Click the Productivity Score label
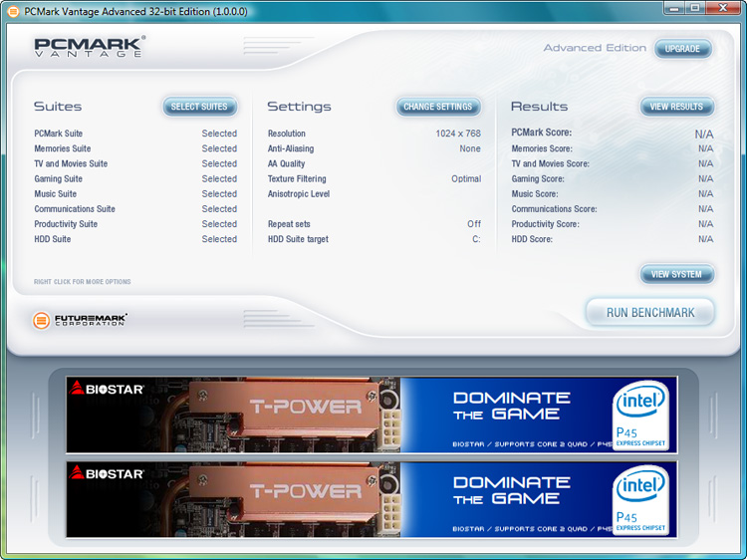 tap(545, 224)
